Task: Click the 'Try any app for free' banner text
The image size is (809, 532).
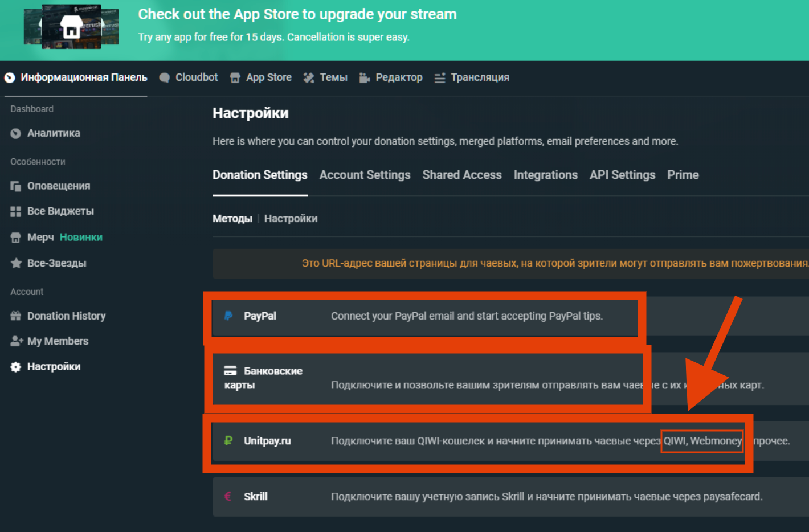Action: click(274, 37)
